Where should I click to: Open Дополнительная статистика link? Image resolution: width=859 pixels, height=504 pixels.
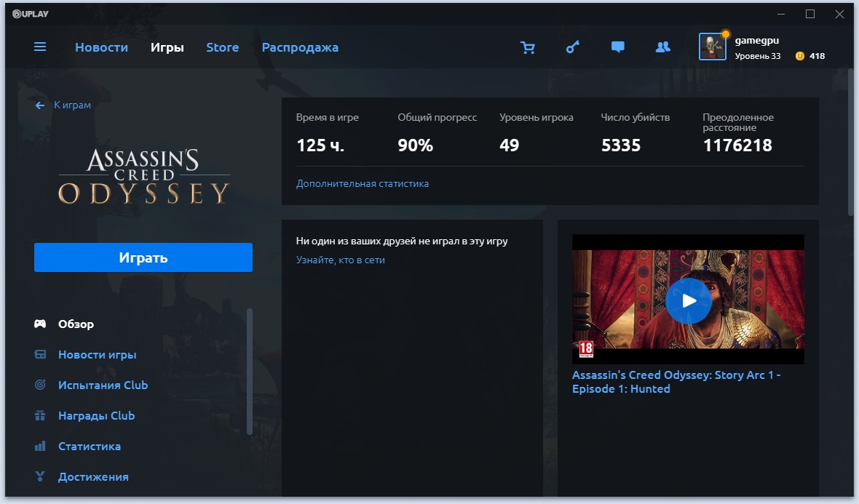(362, 184)
